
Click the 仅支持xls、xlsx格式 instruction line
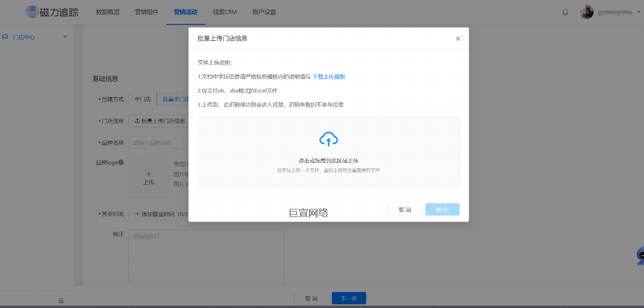tap(237, 91)
